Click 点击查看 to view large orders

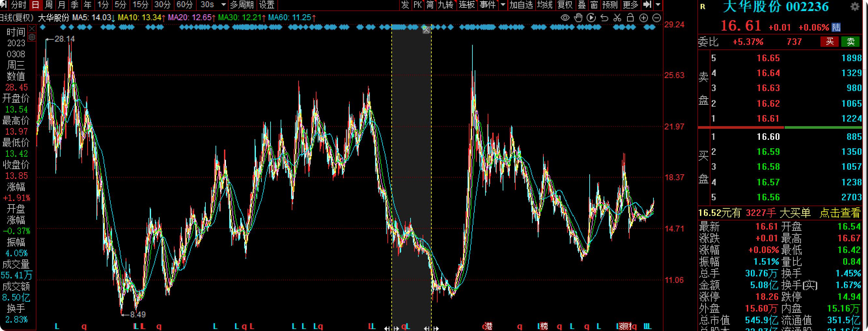pyautogui.click(x=840, y=213)
